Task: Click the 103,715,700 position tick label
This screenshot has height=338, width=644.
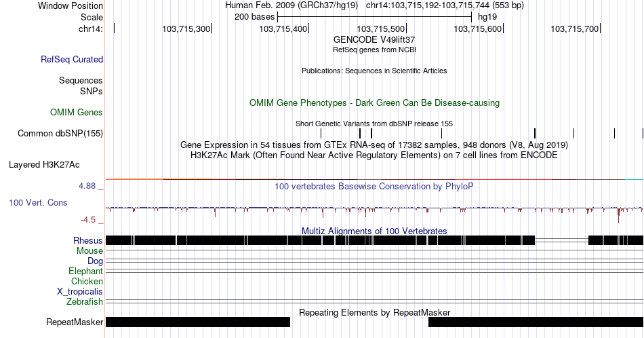Action: coord(575,29)
